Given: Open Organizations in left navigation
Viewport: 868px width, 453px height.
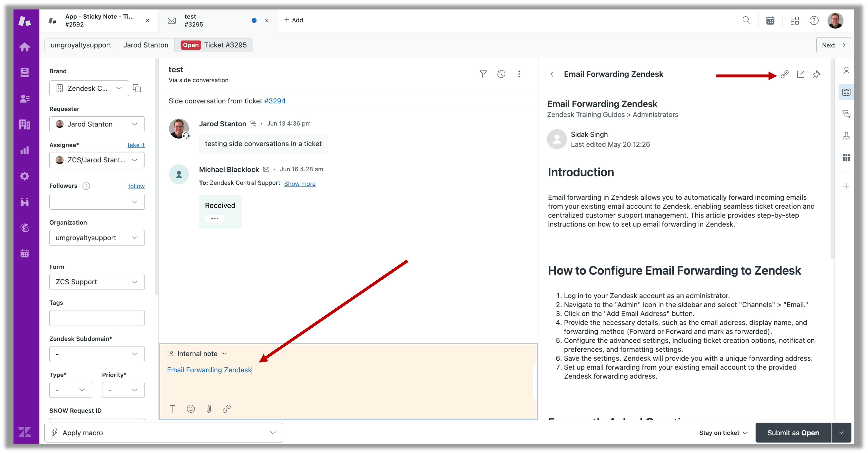Looking at the screenshot, I should (24, 124).
